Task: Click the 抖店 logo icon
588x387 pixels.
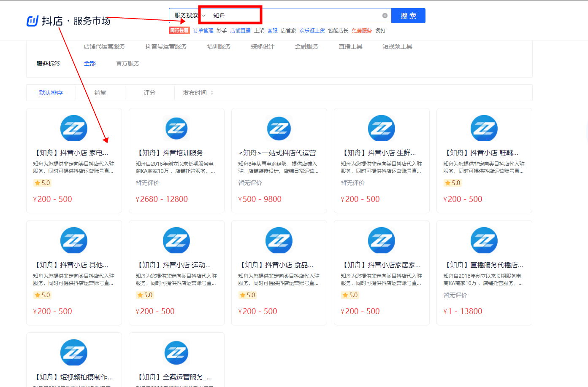Action: (x=33, y=21)
